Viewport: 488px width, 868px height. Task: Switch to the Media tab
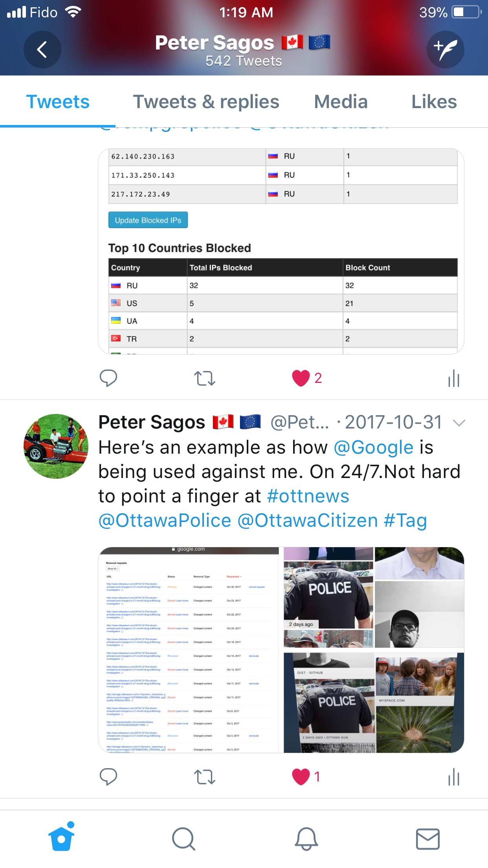pyautogui.click(x=341, y=102)
